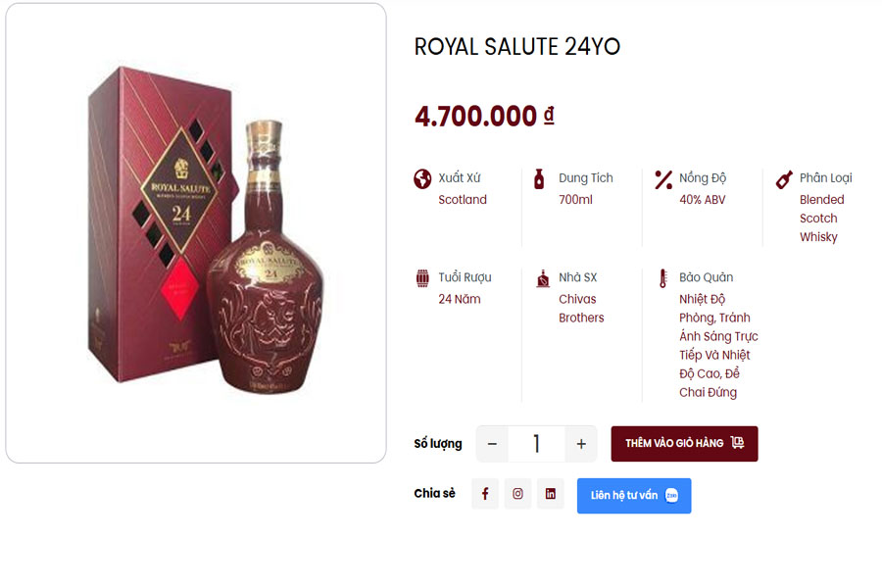This screenshot has width=882, height=588.
Task: Click the thermometer icon beside Bảo Quản
Action: coord(663,278)
